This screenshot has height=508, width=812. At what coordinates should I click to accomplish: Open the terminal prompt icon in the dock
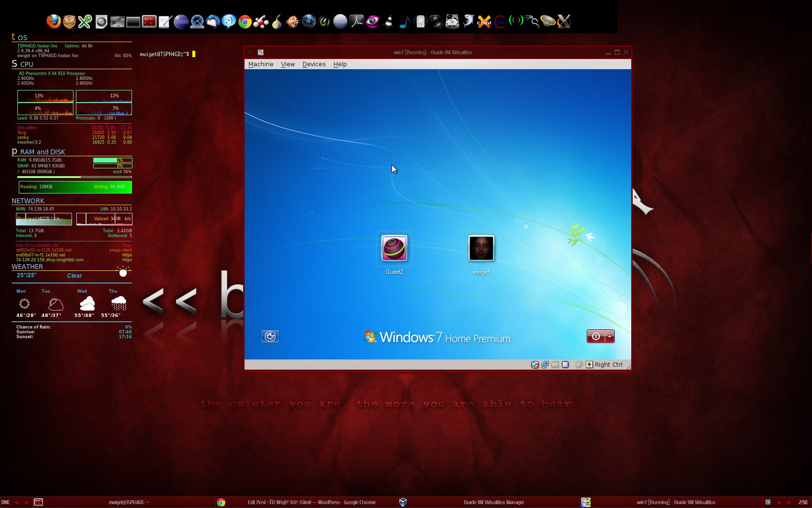117,22
